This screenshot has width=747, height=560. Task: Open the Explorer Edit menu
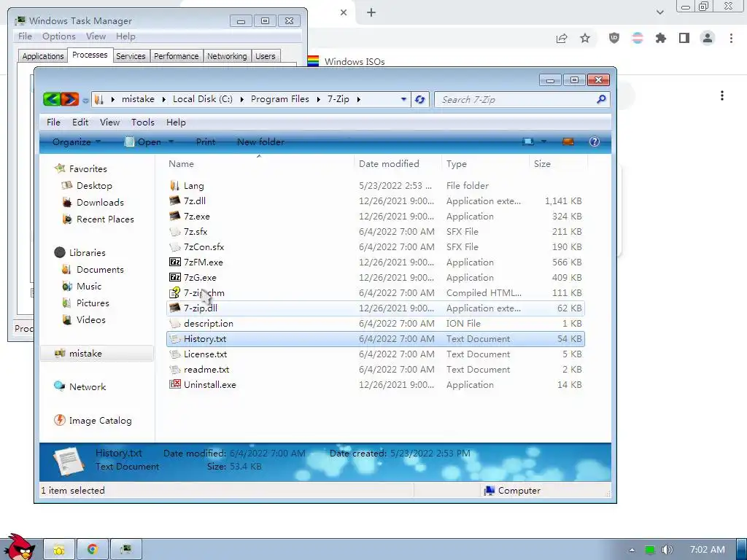pyautogui.click(x=80, y=122)
